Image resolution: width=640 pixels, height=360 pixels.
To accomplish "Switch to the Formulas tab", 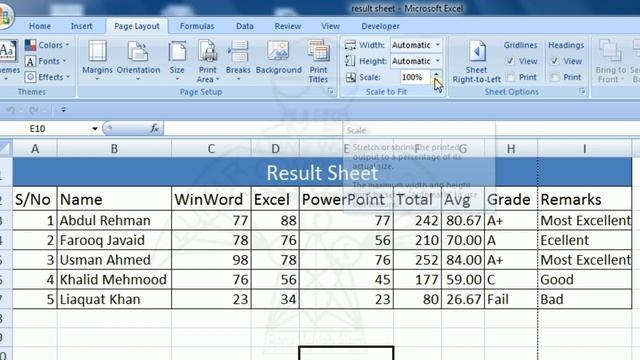I will tap(197, 26).
